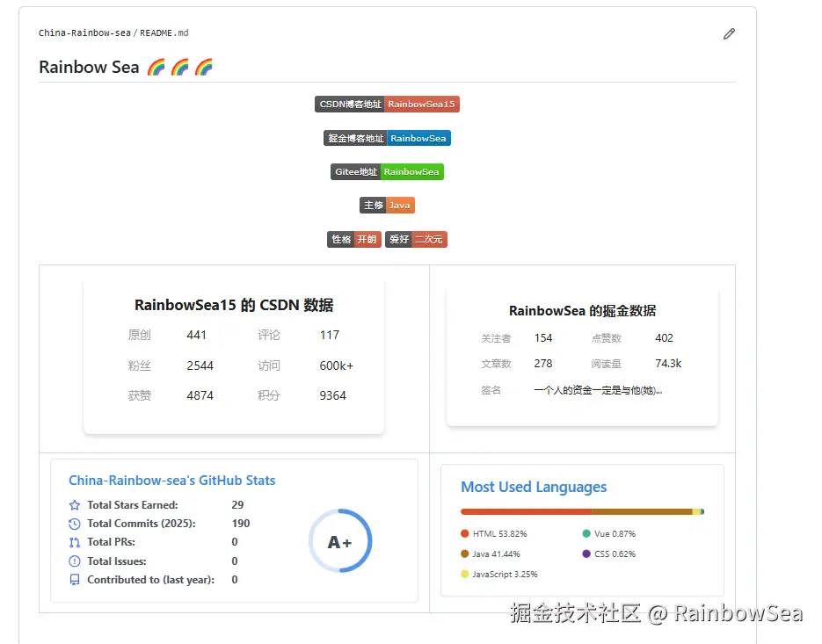The image size is (822, 644).
Task: Click the pull request icon beside Total PRs
Action: click(75, 542)
